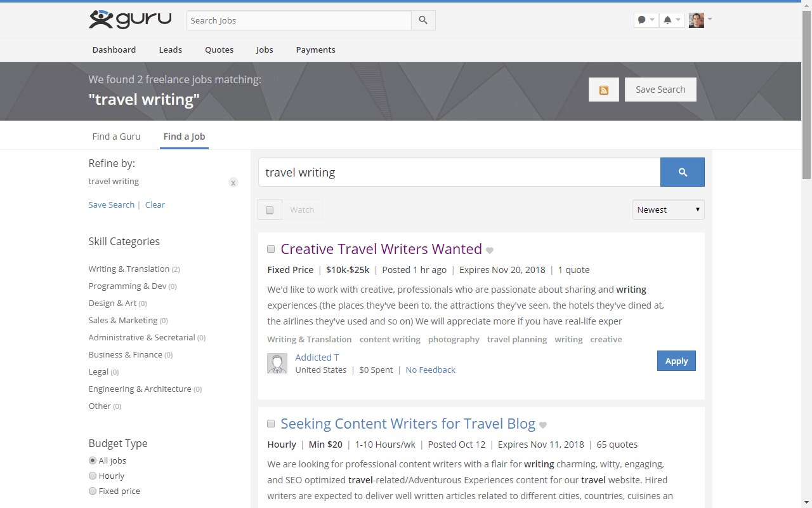
Task: Click the blue search button beside travel writing
Action: point(683,172)
